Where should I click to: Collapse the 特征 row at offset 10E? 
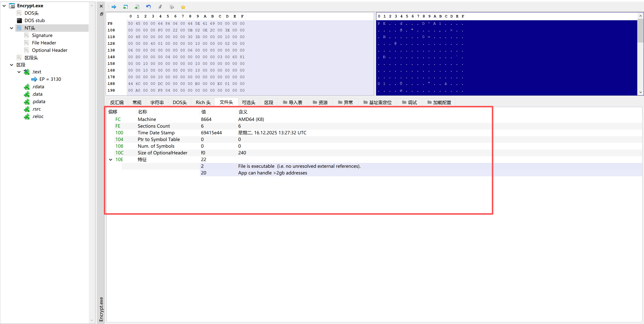pyautogui.click(x=111, y=160)
